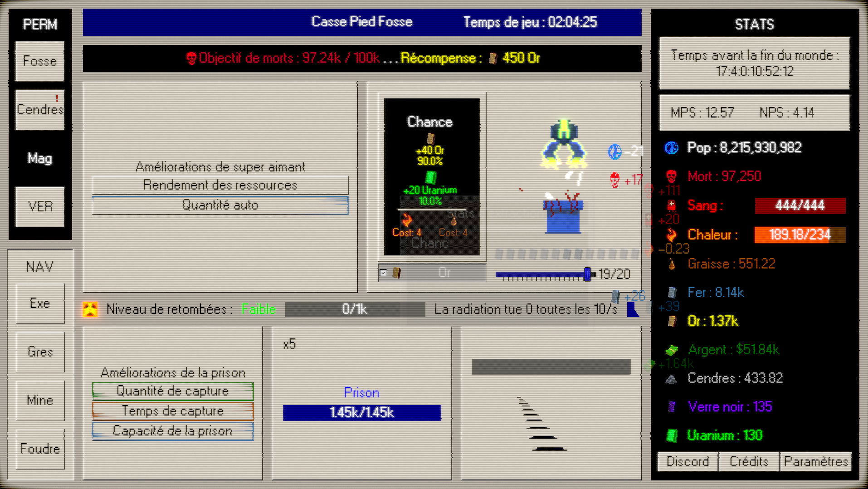Click the radiation hazard icon
868x489 pixels.
90,309
